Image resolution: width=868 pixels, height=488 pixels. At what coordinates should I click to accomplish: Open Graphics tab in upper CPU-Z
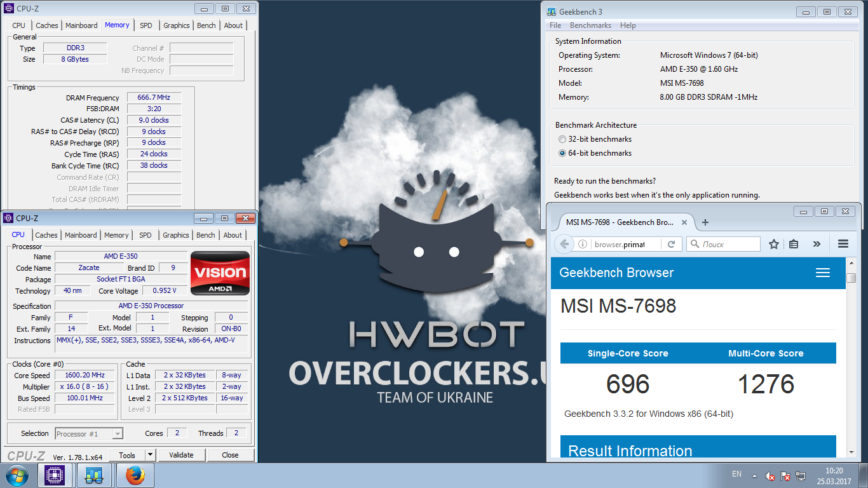click(177, 25)
